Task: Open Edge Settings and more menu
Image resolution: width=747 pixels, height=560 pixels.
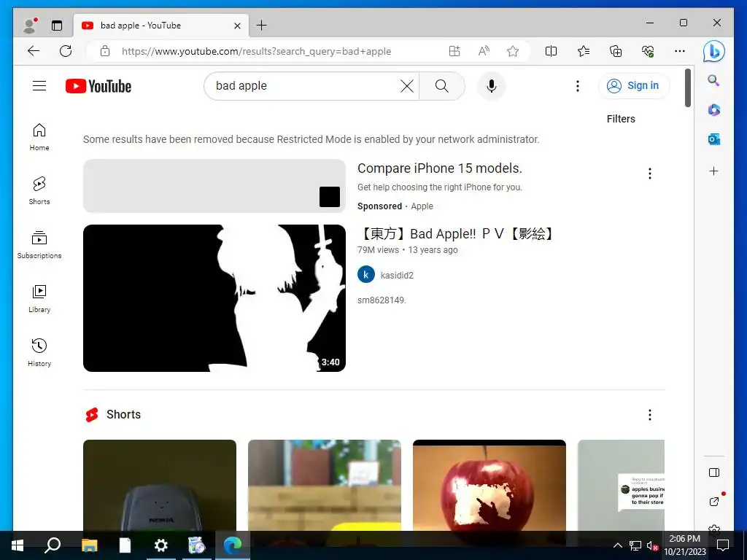Action: [680, 52]
